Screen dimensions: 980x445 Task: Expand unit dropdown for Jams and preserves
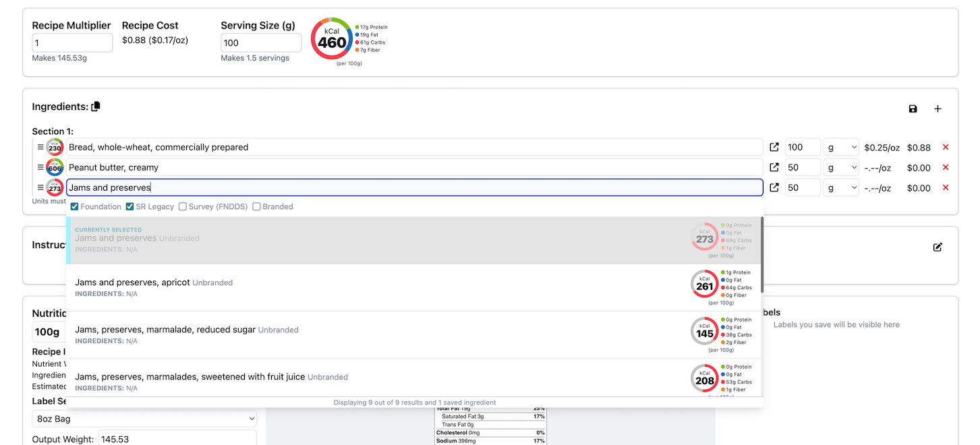tap(841, 188)
